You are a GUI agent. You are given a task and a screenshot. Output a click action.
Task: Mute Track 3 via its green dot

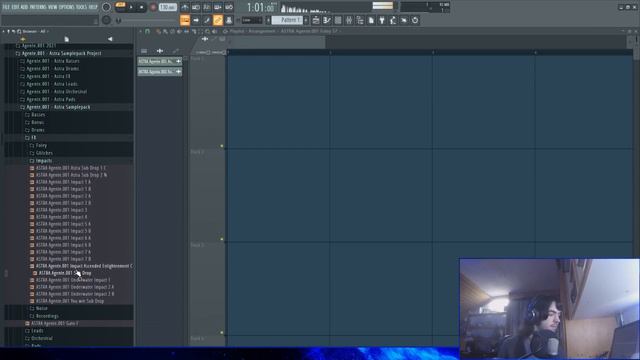(222, 333)
